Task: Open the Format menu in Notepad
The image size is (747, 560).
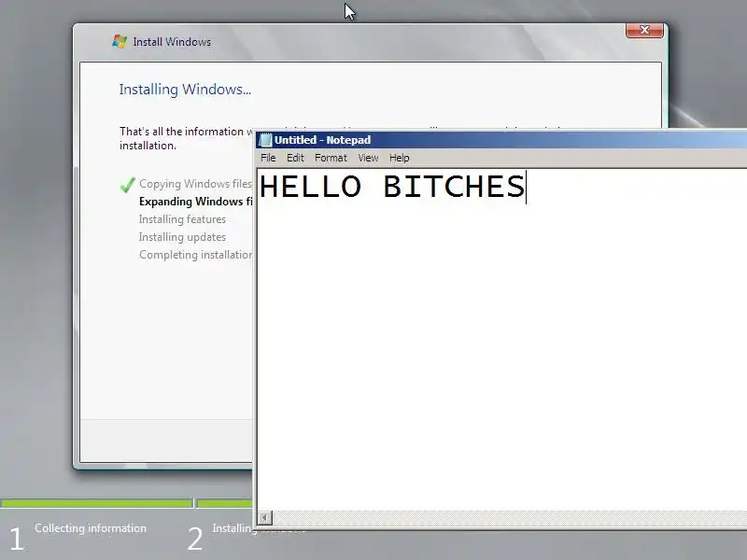Action: click(331, 158)
